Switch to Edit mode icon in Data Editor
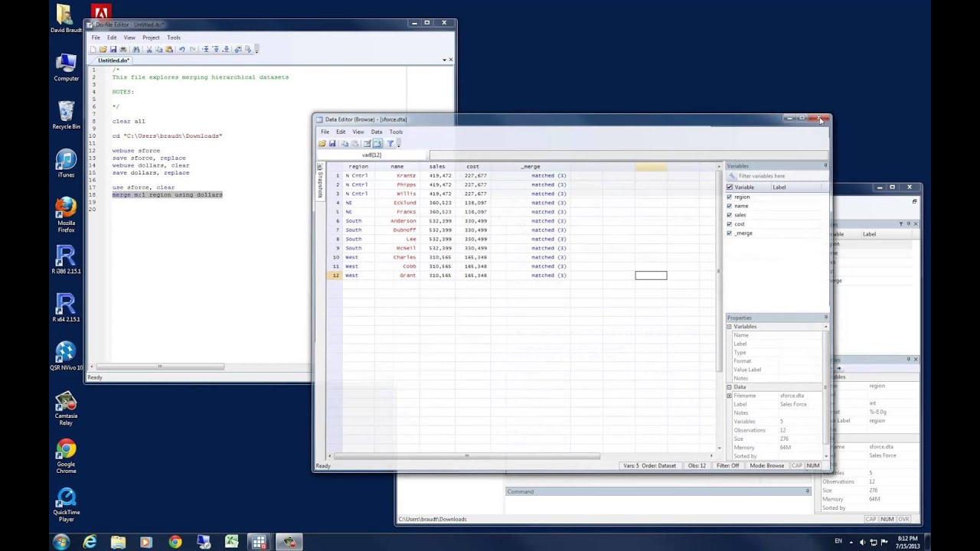 pos(367,143)
